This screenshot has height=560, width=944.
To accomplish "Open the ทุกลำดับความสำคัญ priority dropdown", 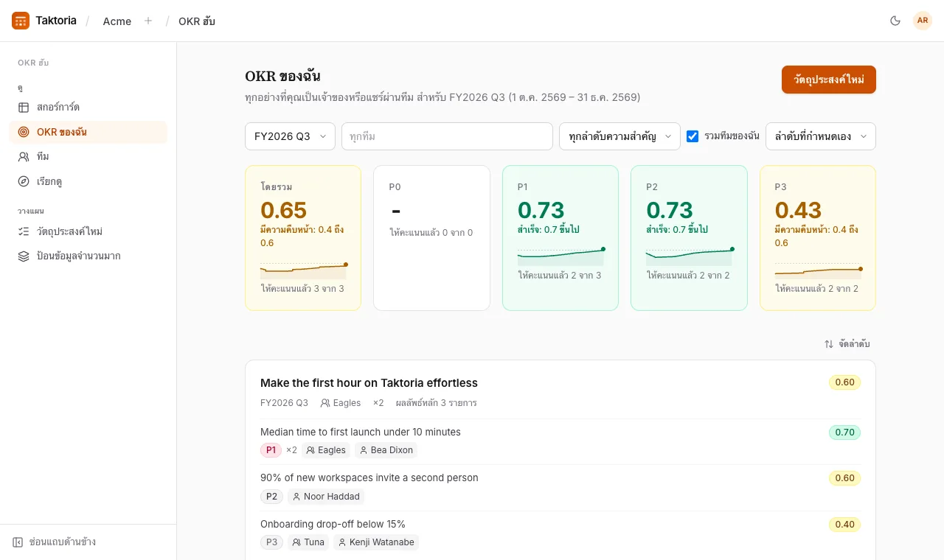I will pos(619,136).
